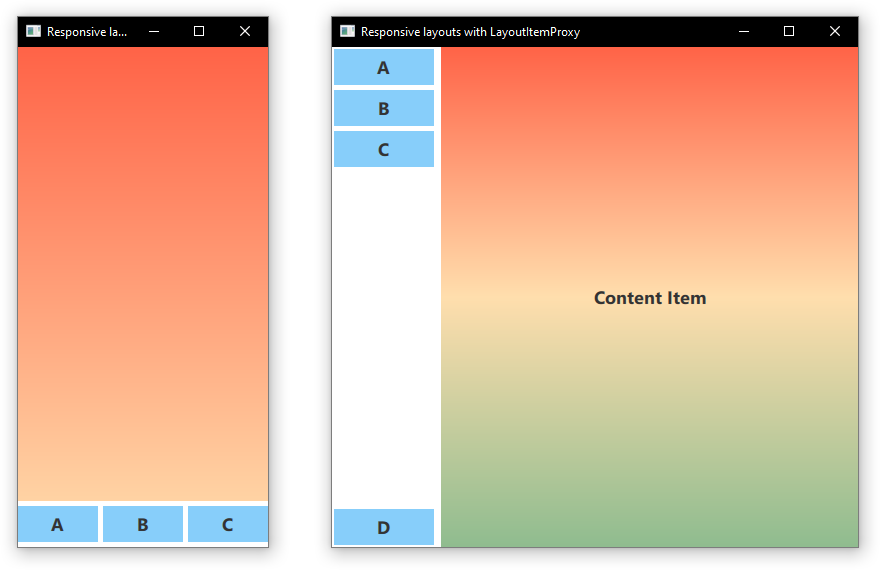Viewport: 880px width, 570px height.
Task: Select button B in the wide window's sidebar
Action: click(x=384, y=109)
